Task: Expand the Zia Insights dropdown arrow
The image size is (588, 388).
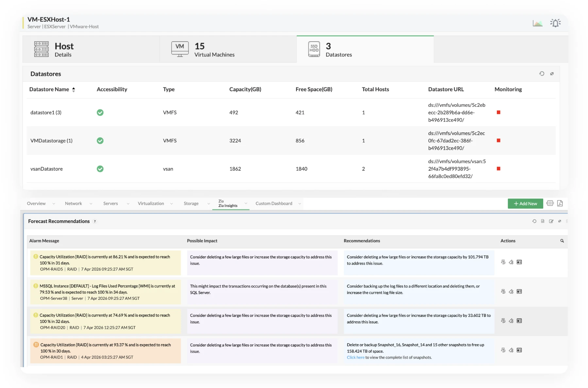Action: 246,203
